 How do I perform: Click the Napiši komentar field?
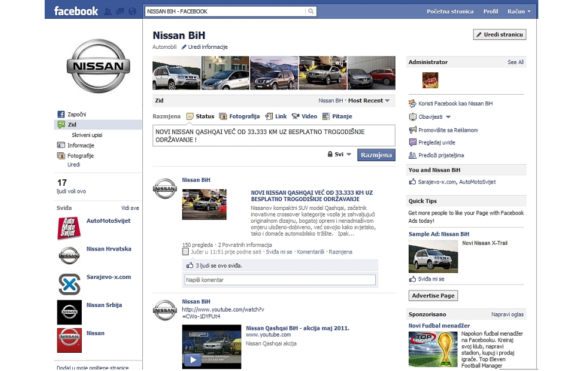[x=280, y=280]
